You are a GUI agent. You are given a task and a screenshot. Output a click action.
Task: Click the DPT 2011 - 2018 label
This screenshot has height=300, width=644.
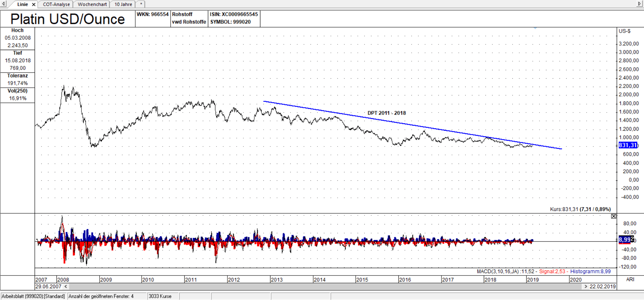[x=387, y=113]
